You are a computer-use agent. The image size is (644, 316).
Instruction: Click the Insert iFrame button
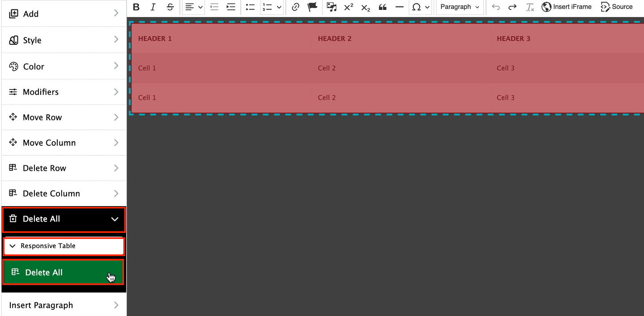pyautogui.click(x=567, y=7)
